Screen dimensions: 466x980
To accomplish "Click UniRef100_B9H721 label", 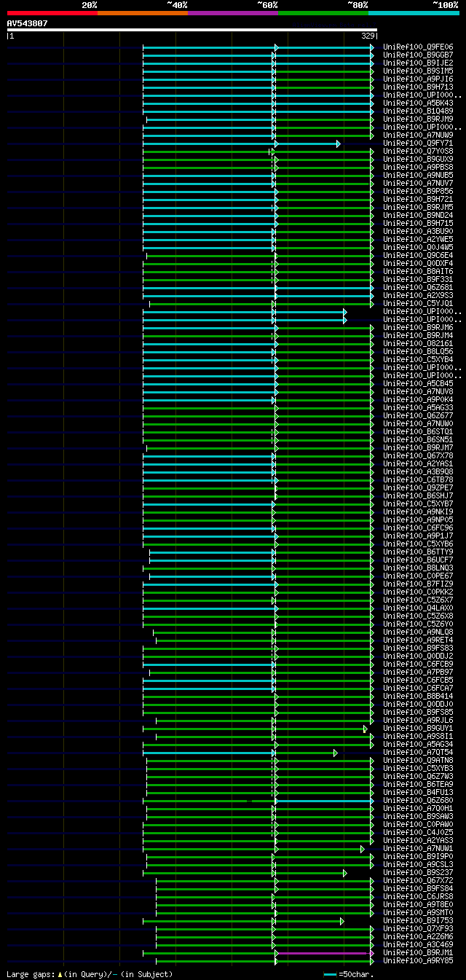I will (418, 199).
